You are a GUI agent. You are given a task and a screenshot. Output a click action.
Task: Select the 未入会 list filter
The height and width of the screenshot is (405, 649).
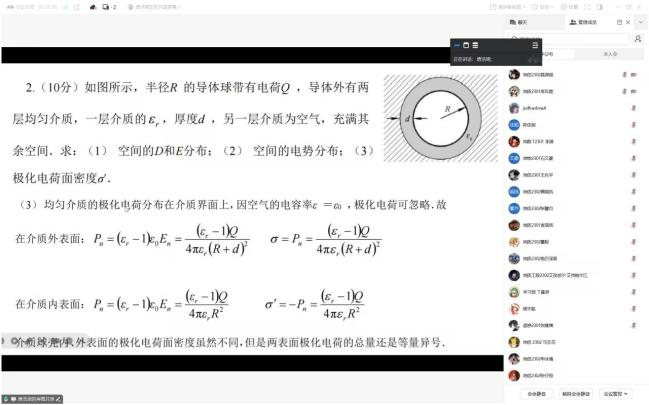610,53
